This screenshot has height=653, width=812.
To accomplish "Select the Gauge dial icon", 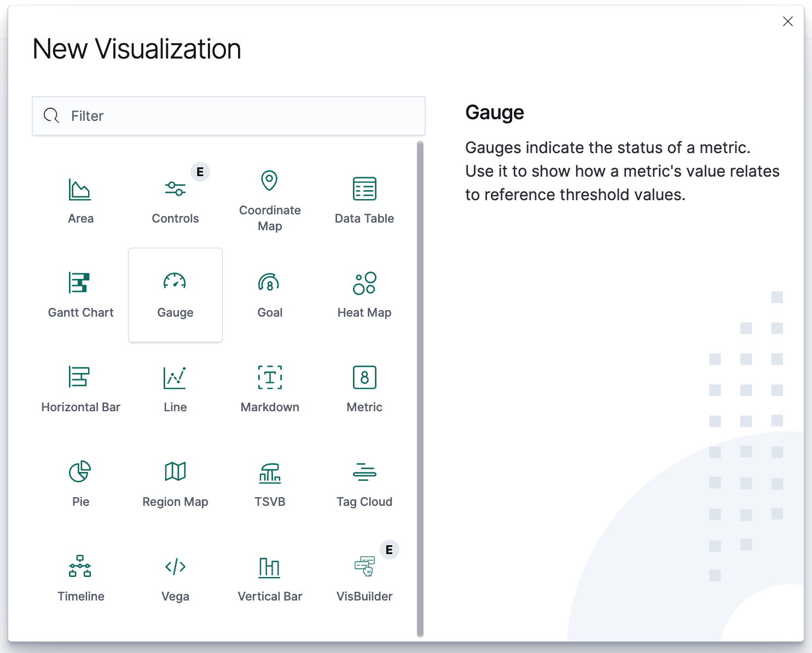I will pyautogui.click(x=175, y=282).
